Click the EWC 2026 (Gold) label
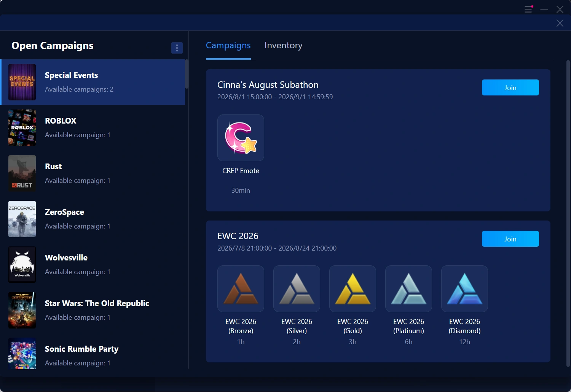Screen dimensions: 571x392 352,326
